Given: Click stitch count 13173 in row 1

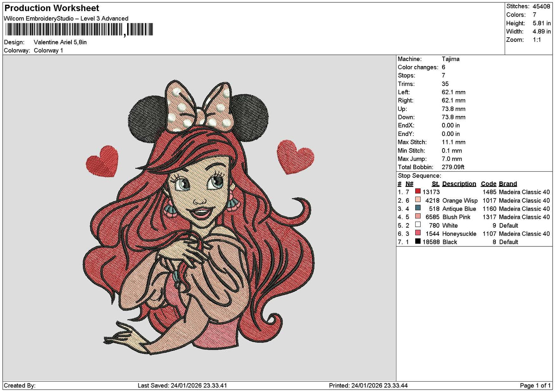Looking at the screenshot, I should pos(431,192).
